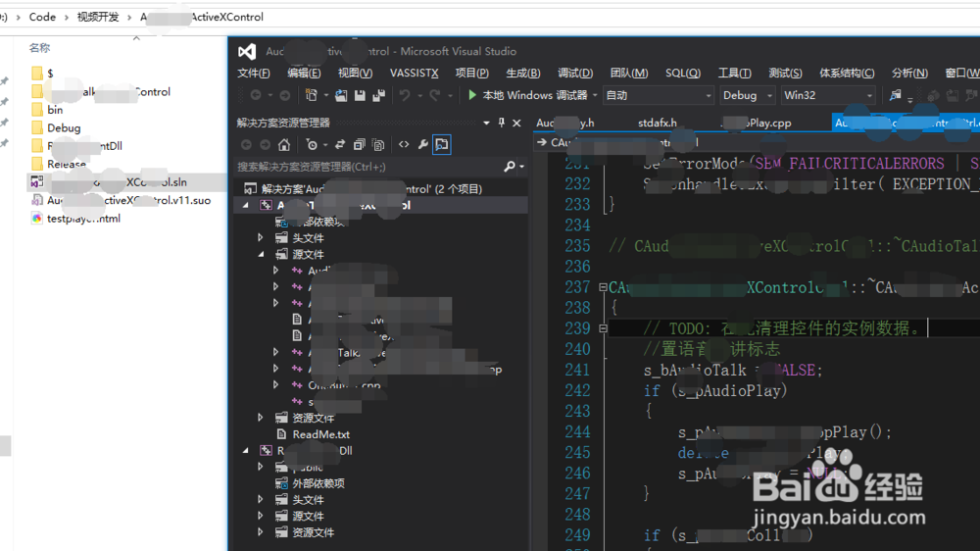This screenshot has width=980, height=551.
Task: Click the Pending Changes Filter clock icon
Action: (312, 144)
